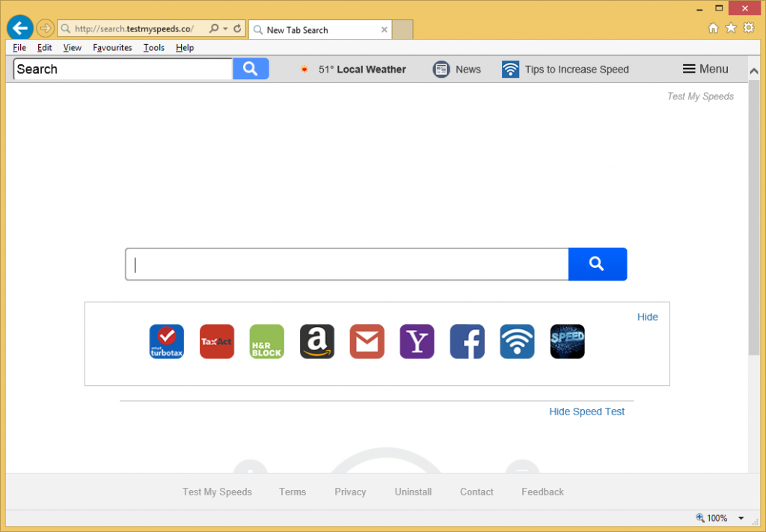Viewport: 766px width, 532px height.
Task: Click the 100% zoom level button
Action: 712,518
